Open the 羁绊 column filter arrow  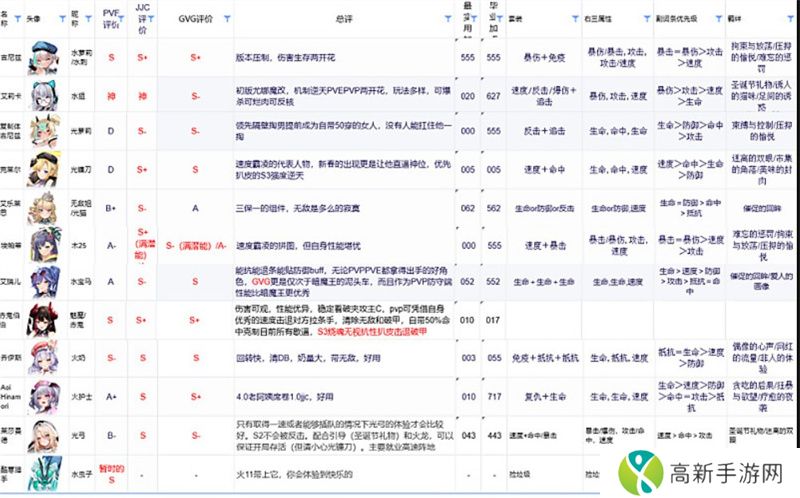click(x=790, y=19)
